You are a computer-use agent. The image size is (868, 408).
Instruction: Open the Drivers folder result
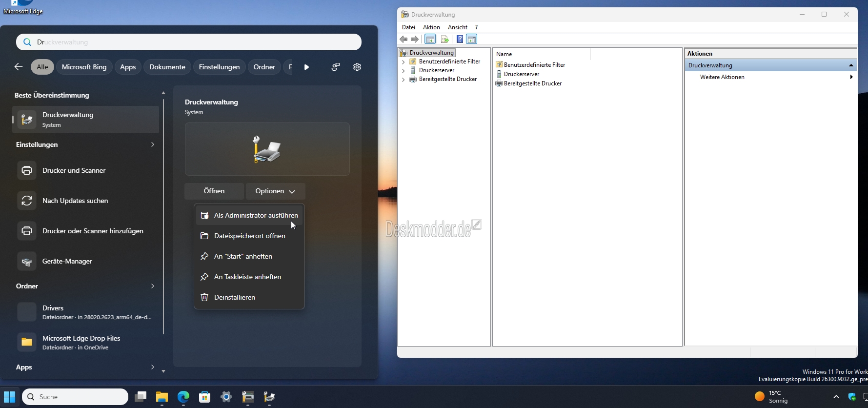click(x=86, y=312)
